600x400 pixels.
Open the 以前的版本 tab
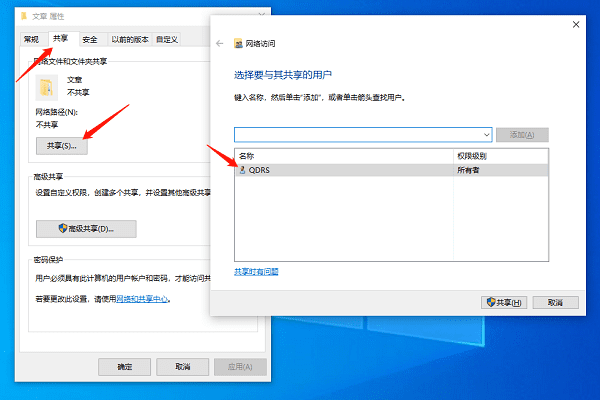tap(130, 39)
